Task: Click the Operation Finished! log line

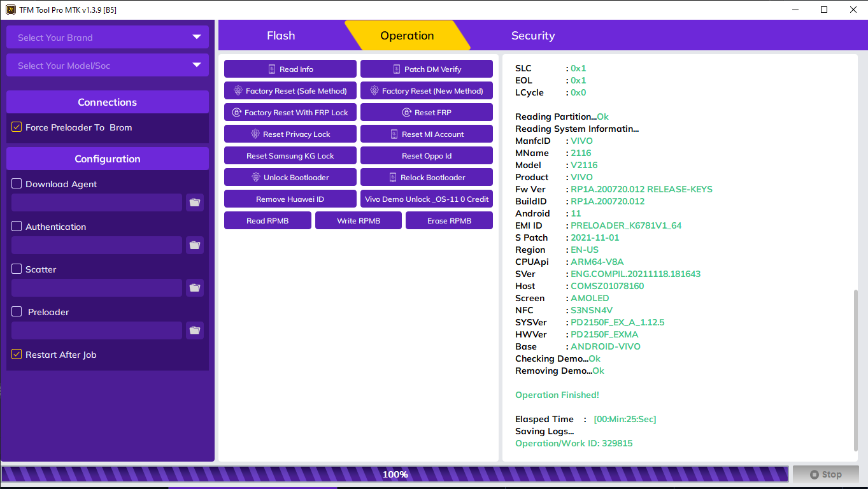Action: coord(557,395)
